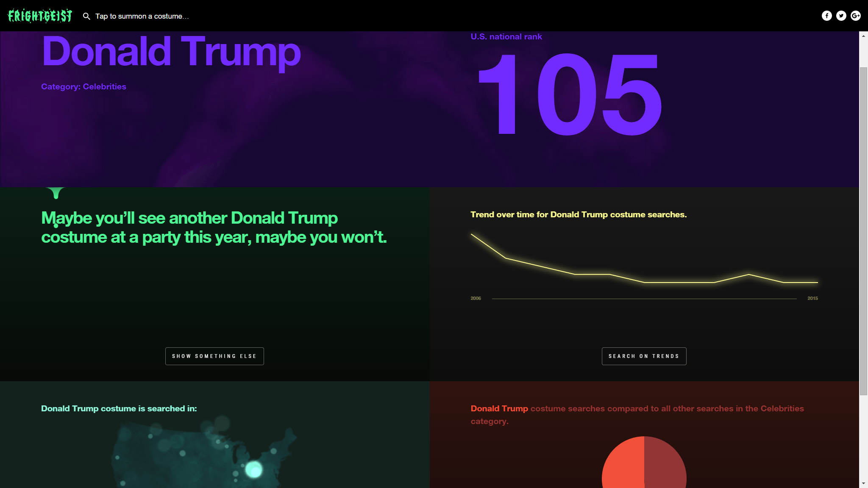Click the 2006 timeline label

pos(476,298)
